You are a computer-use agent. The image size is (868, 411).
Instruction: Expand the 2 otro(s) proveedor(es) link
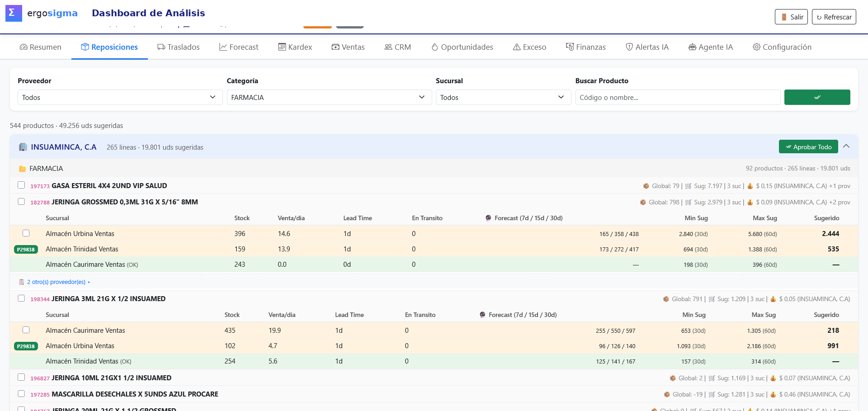click(56, 282)
